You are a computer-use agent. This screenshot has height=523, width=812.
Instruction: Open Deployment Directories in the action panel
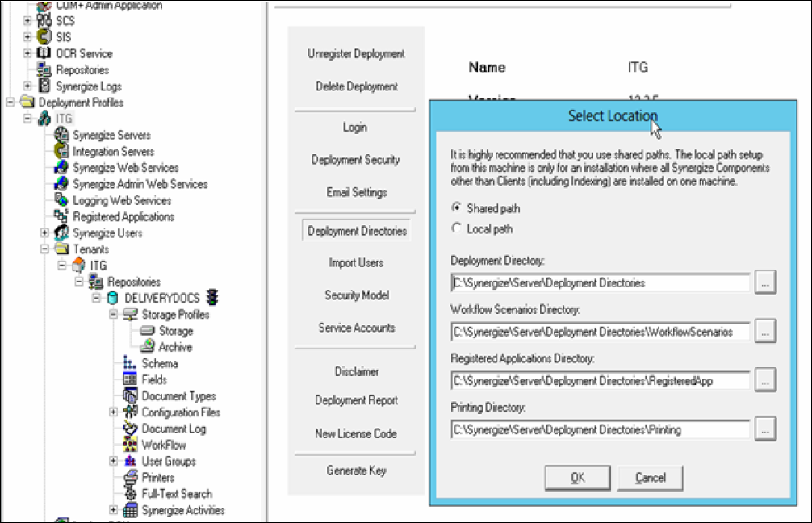[x=357, y=231]
